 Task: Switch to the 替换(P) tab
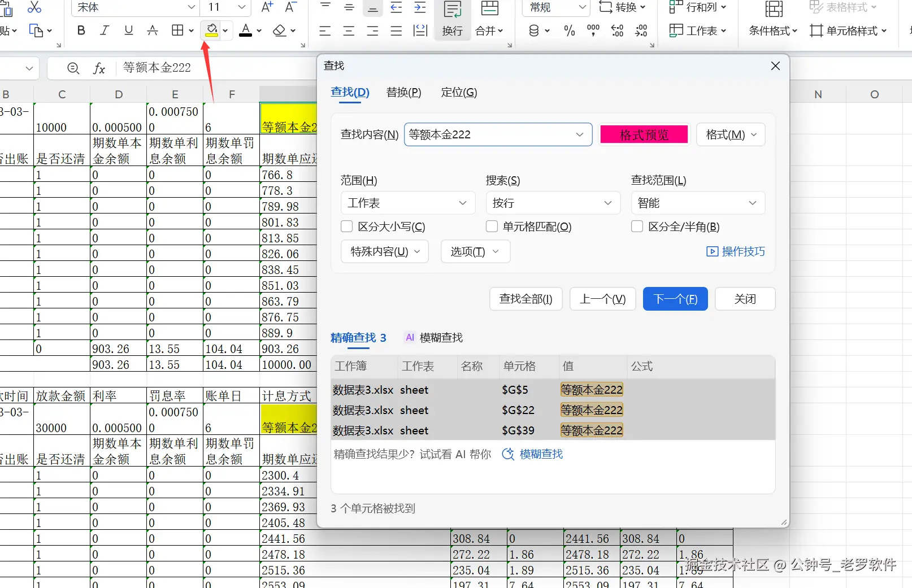pyautogui.click(x=403, y=92)
